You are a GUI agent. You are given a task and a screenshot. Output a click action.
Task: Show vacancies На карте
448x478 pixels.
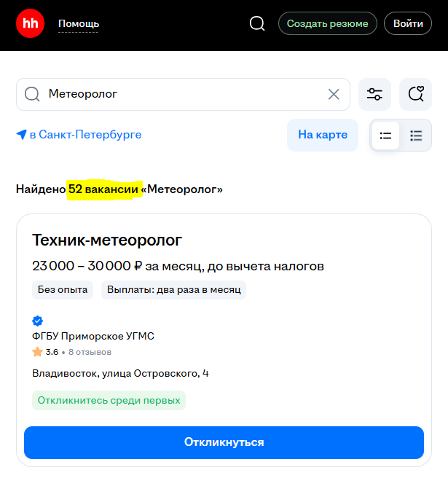coord(323,135)
